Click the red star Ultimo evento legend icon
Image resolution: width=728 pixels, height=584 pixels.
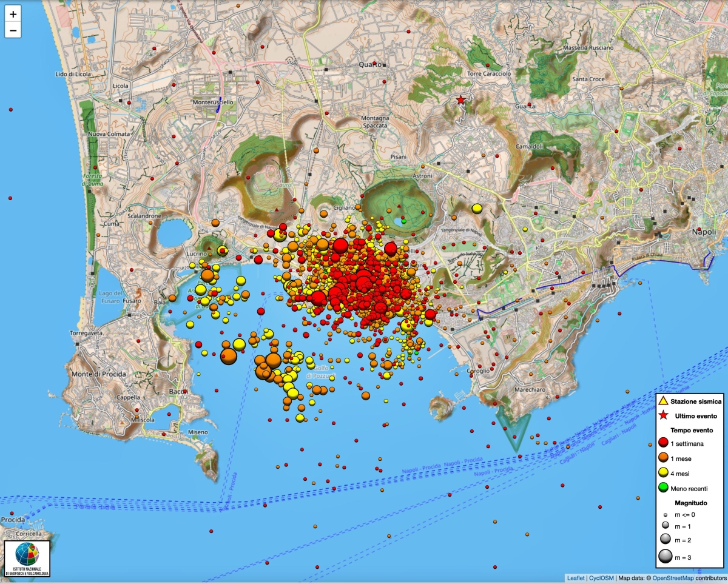click(663, 415)
